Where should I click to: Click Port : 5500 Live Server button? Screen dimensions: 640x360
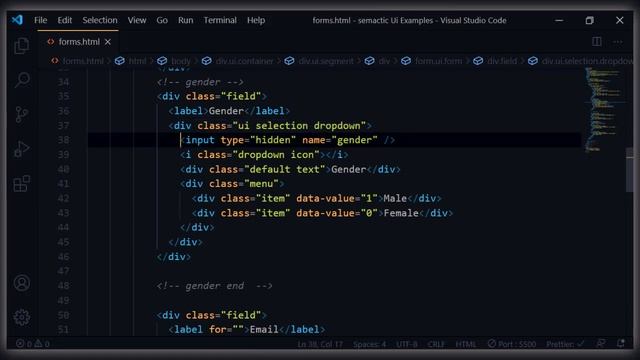512,344
